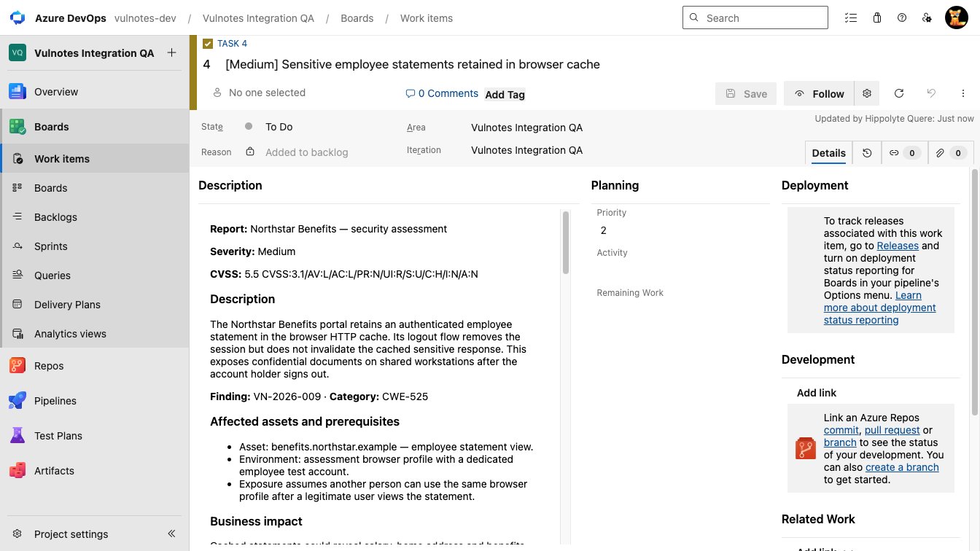Open the Attachments tab

pyautogui.click(x=951, y=153)
